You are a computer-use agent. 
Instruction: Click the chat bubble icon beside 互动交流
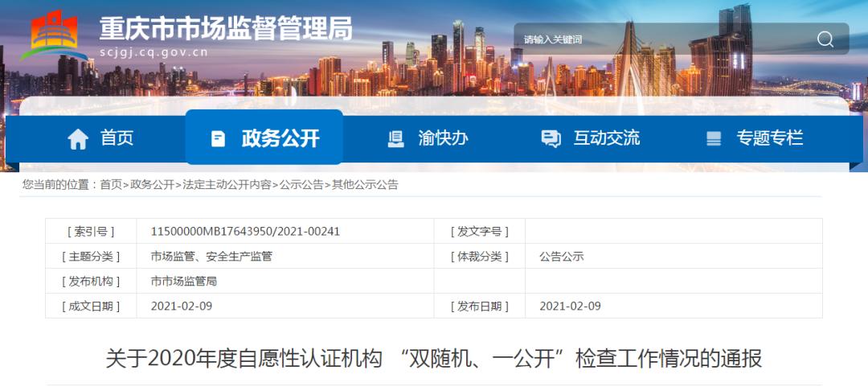551,138
